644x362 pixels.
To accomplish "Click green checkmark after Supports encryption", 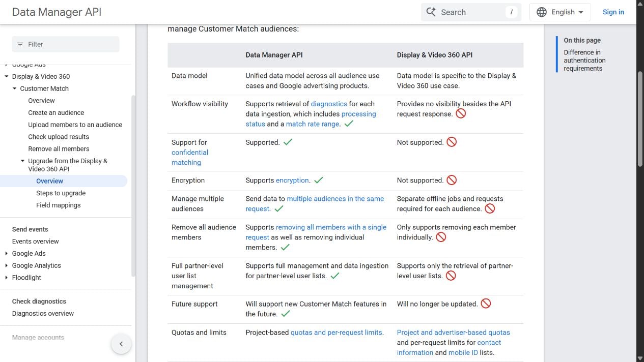I will [x=319, y=180].
